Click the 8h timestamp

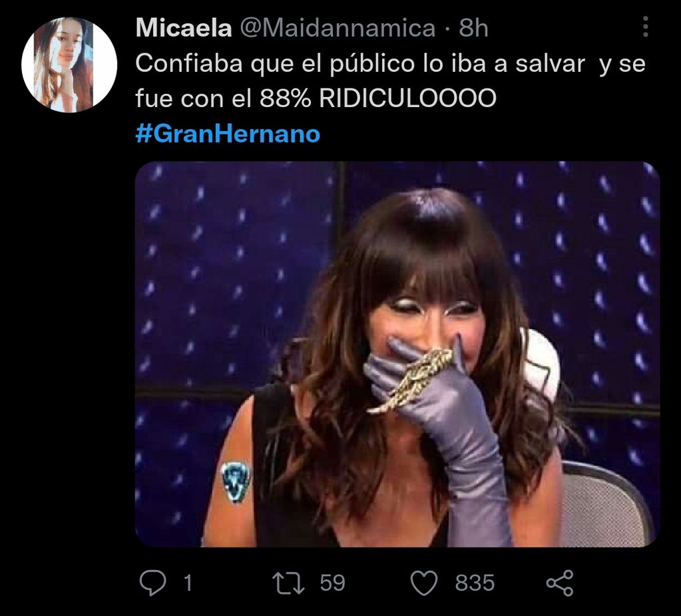(473, 28)
